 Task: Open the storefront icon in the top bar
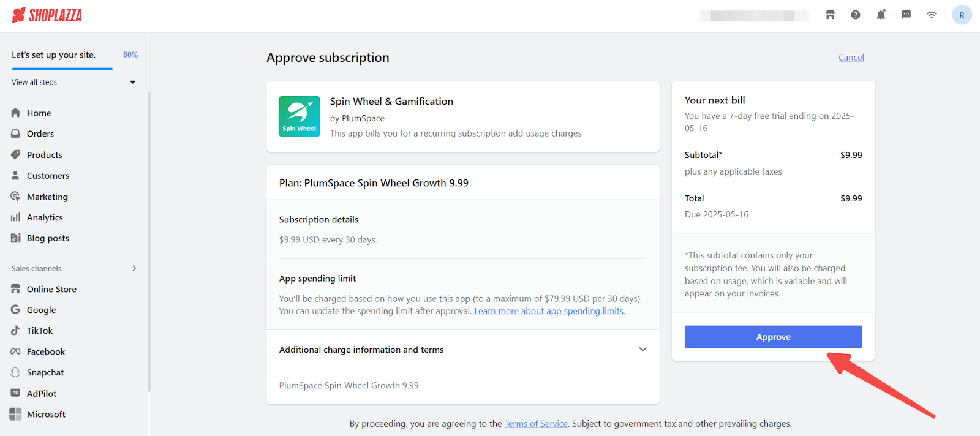(831, 15)
